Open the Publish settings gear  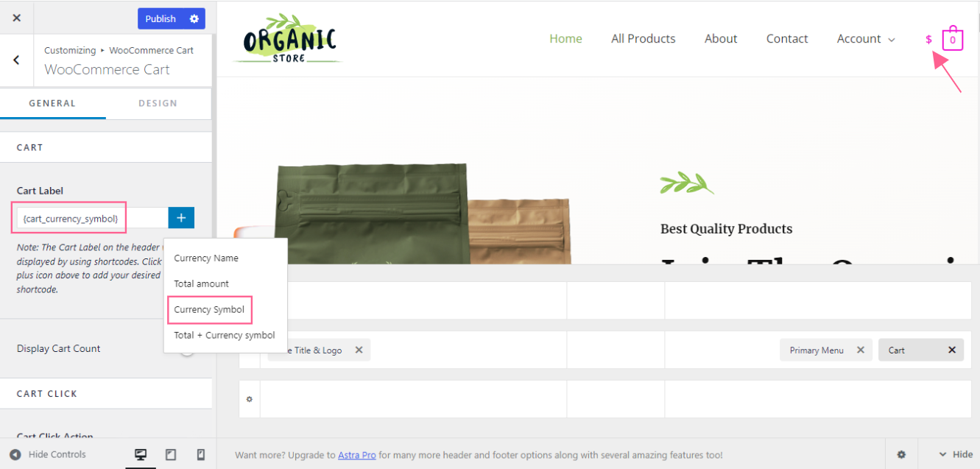pos(194,18)
